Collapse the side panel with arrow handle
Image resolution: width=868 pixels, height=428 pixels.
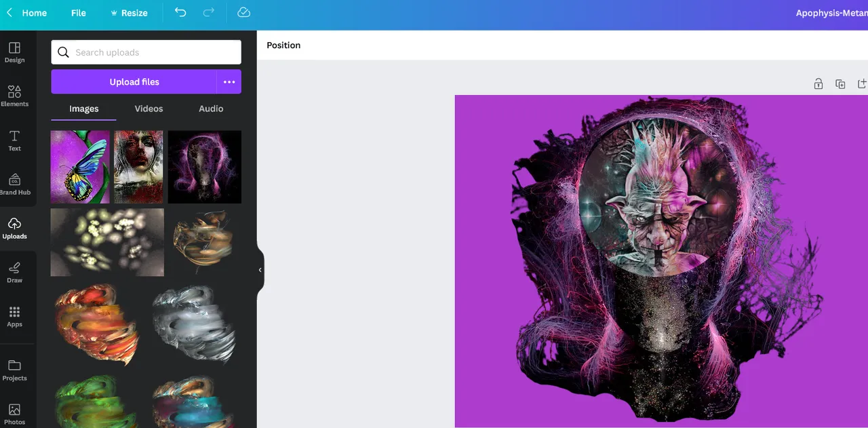[x=260, y=270]
